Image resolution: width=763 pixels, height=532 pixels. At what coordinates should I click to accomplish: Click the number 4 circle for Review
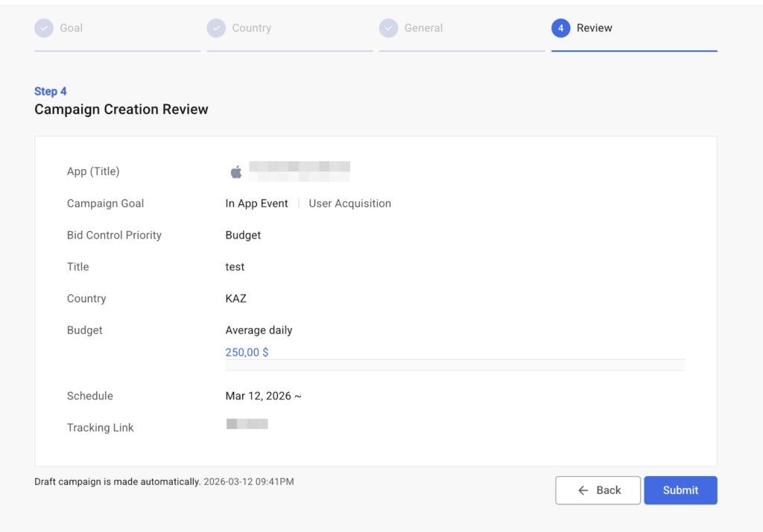[560, 28]
